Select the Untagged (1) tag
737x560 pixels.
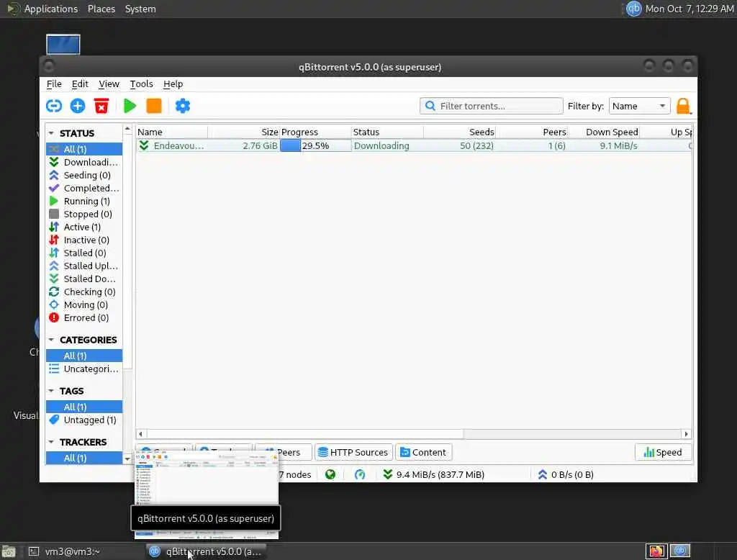pos(84,420)
